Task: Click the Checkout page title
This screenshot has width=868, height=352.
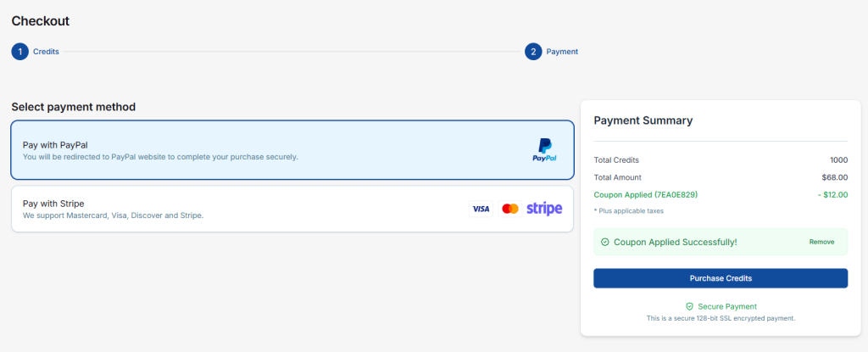Action: pos(41,21)
